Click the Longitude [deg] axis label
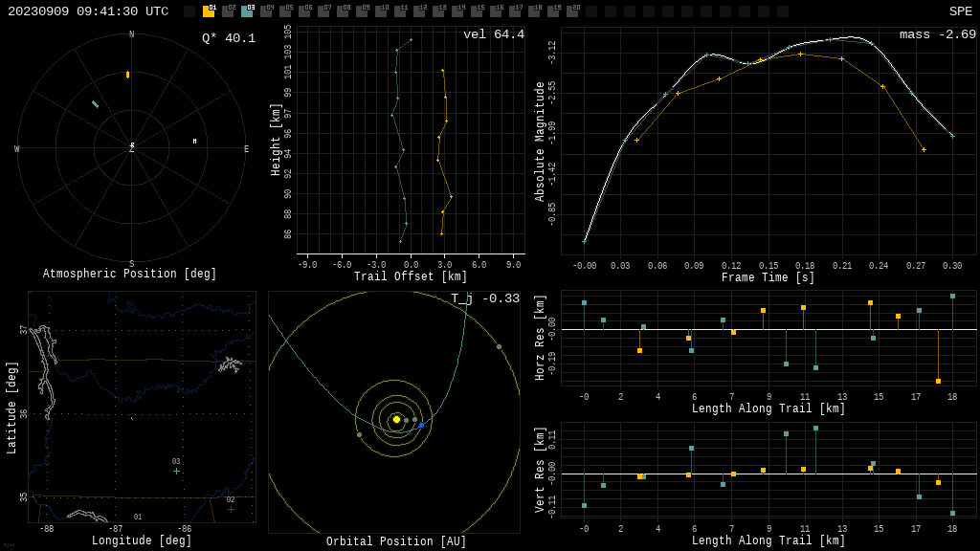 [x=142, y=540]
